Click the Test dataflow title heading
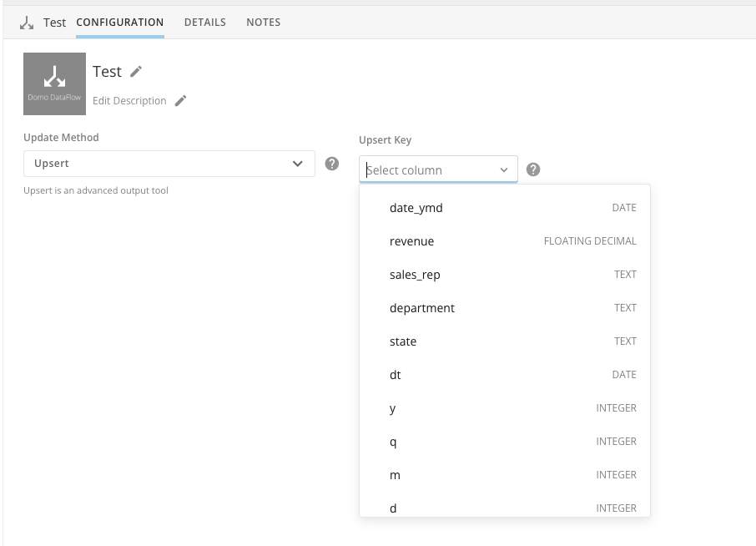This screenshot has height=546, width=756. coord(107,72)
